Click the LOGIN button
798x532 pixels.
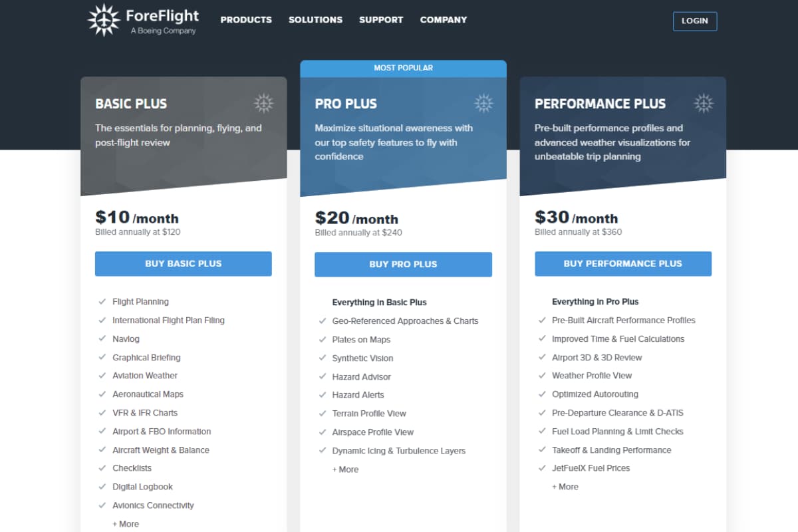tap(695, 21)
